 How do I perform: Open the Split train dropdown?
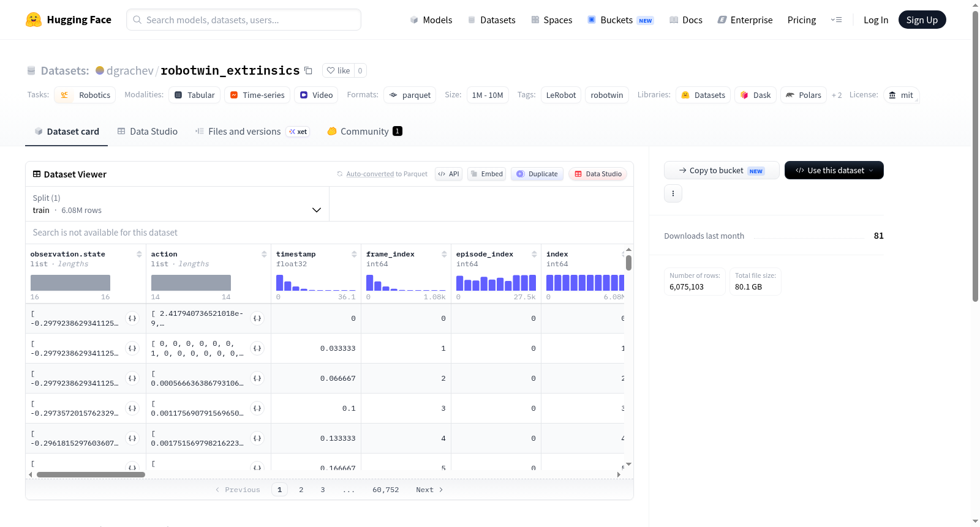click(x=178, y=204)
